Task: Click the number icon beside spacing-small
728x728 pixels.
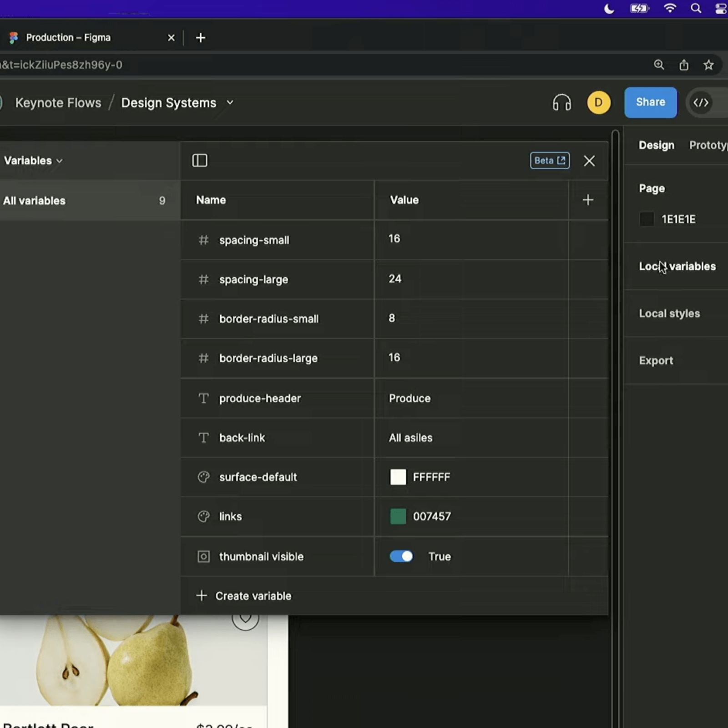Action: tap(203, 240)
